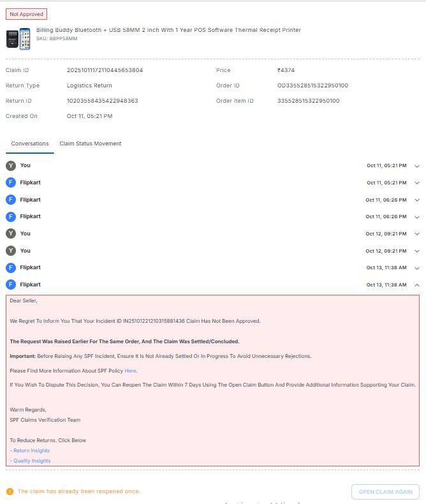Select the SKU: BBPP58MM text
The width and height of the screenshot is (426, 504).
[57, 38]
